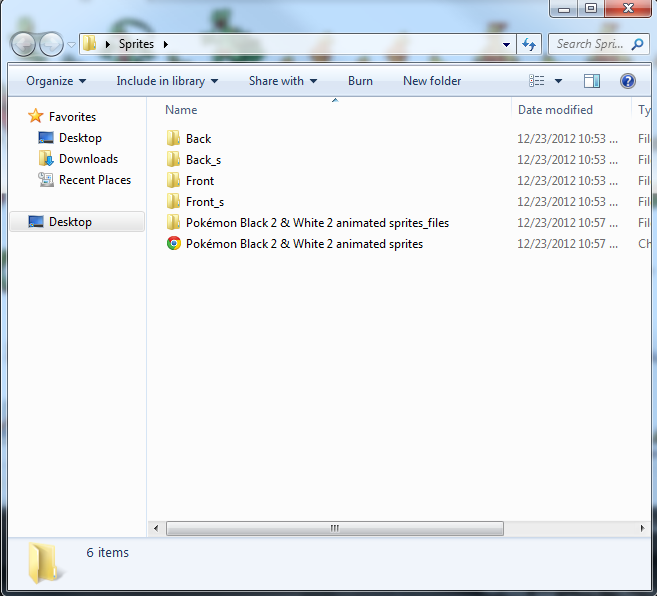Click the Change your view icon

click(537, 81)
